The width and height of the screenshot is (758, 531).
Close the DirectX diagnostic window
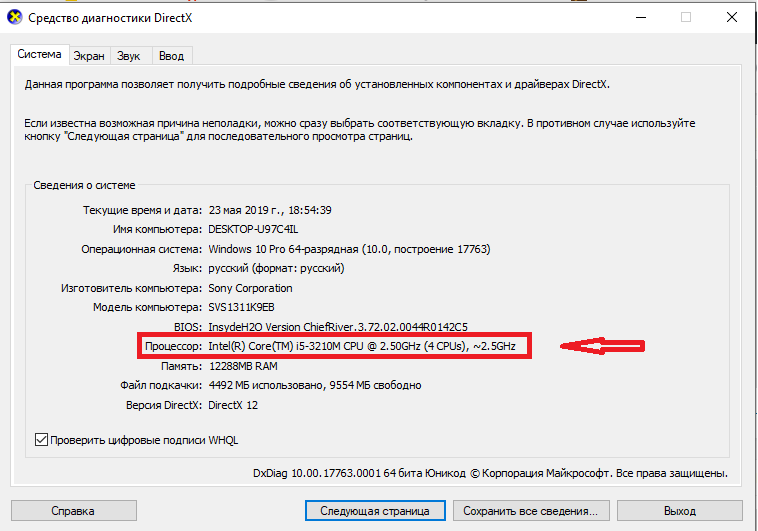point(731,17)
